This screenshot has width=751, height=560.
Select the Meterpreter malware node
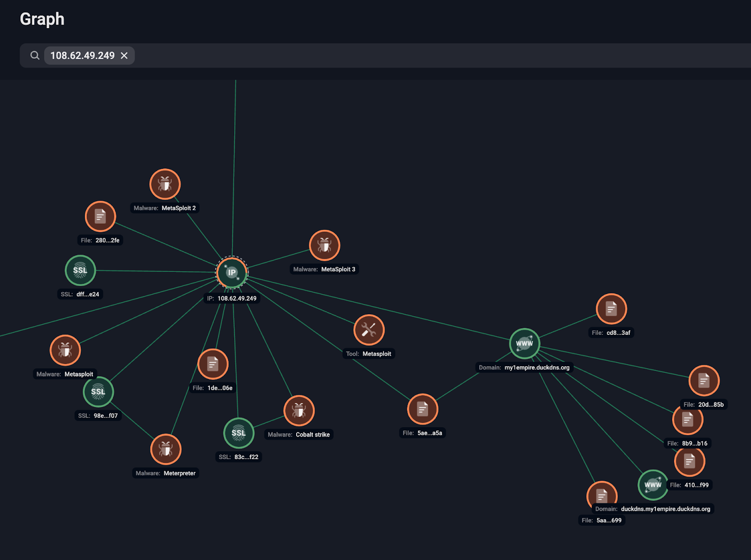click(x=166, y=449)
